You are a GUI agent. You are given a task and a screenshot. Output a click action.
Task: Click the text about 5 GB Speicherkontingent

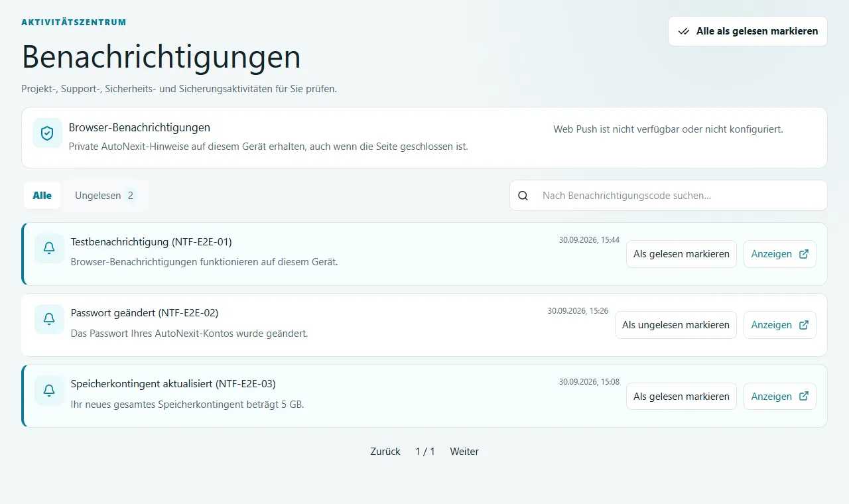pyautogui.click(x=188, y=404)
